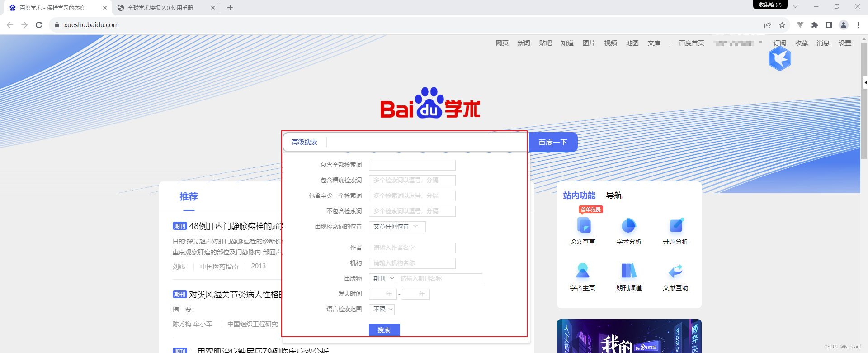
Task: Go forward with the browser forward arrow
Action: [x=24, y=25]
